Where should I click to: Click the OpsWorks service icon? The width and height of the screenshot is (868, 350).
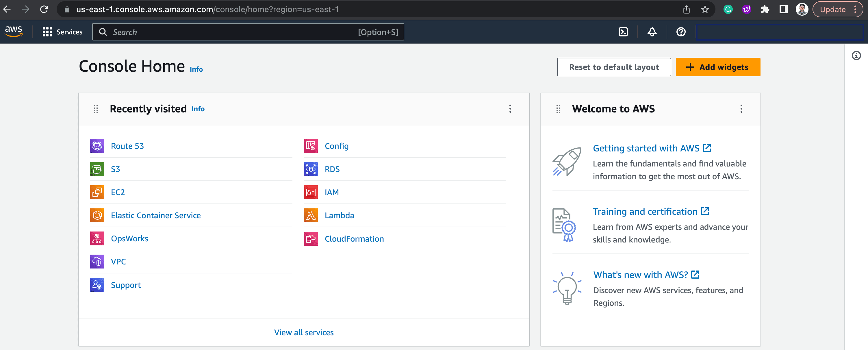click(97, 238)
